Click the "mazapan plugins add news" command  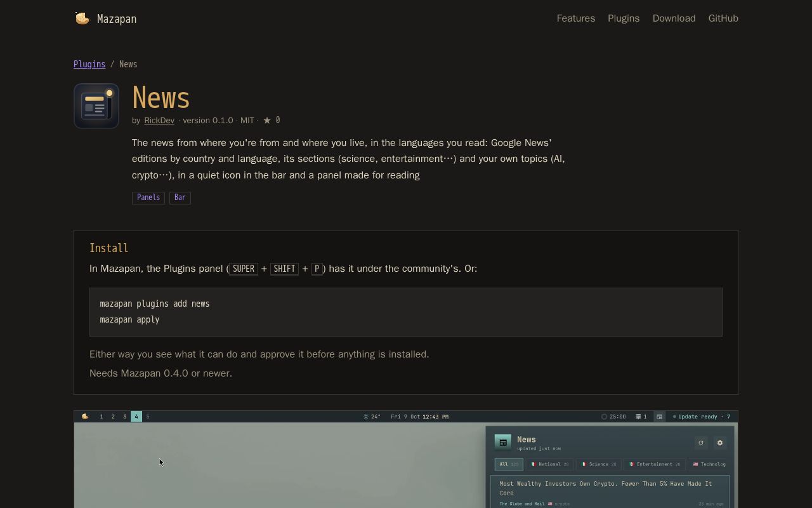click(x=155, y=304)
